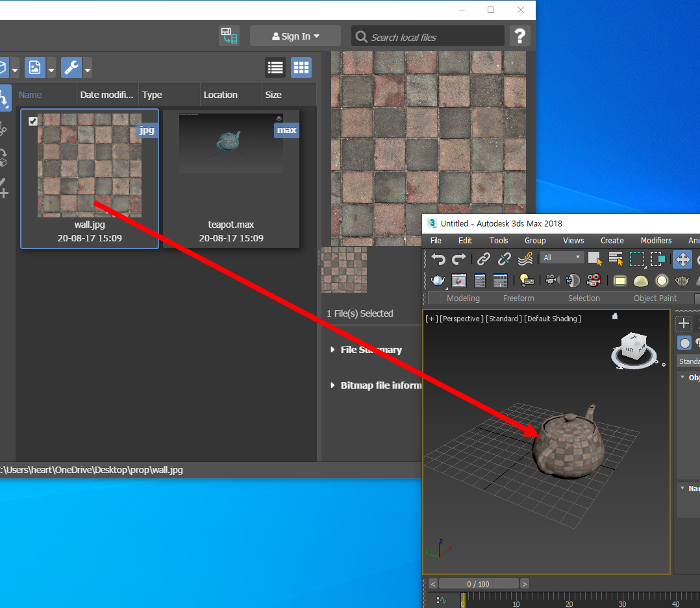Open the Create menu in 3ds Max
The height and width of the screenshot is (608, 700).
coord(612,241)
